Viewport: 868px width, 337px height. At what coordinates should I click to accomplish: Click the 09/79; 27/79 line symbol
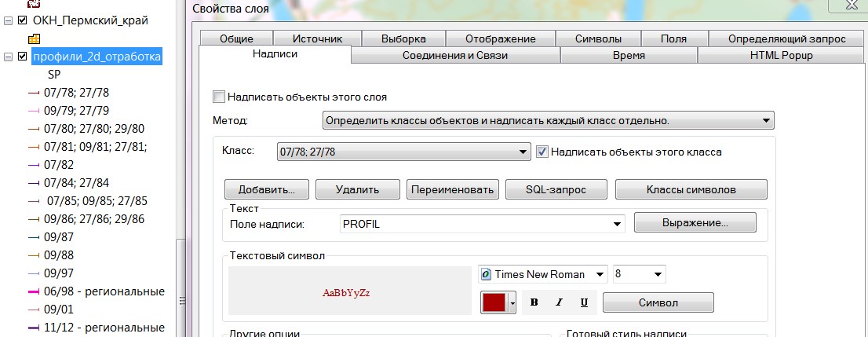pyautogui.click(x=34, y=111)
